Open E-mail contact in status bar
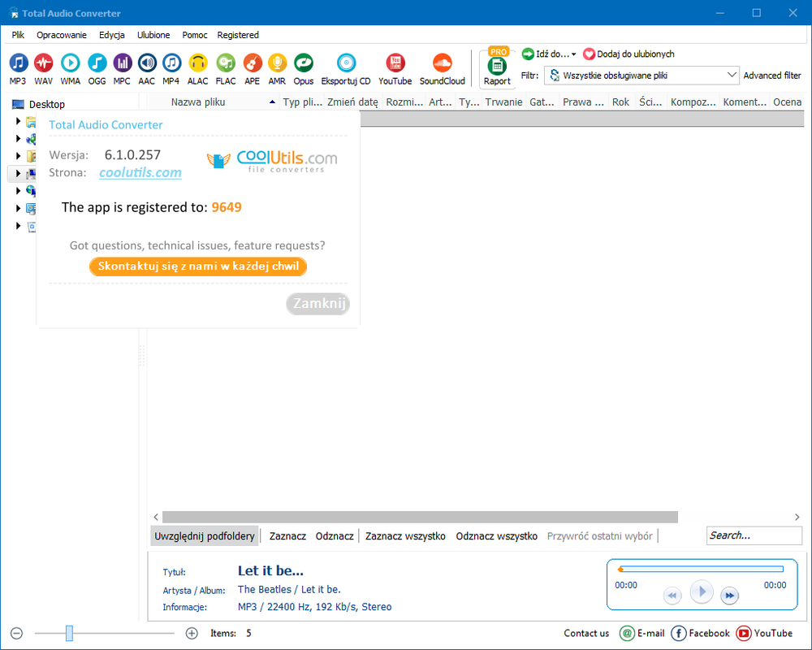The image size is (812, 650). tap(642, 633)
